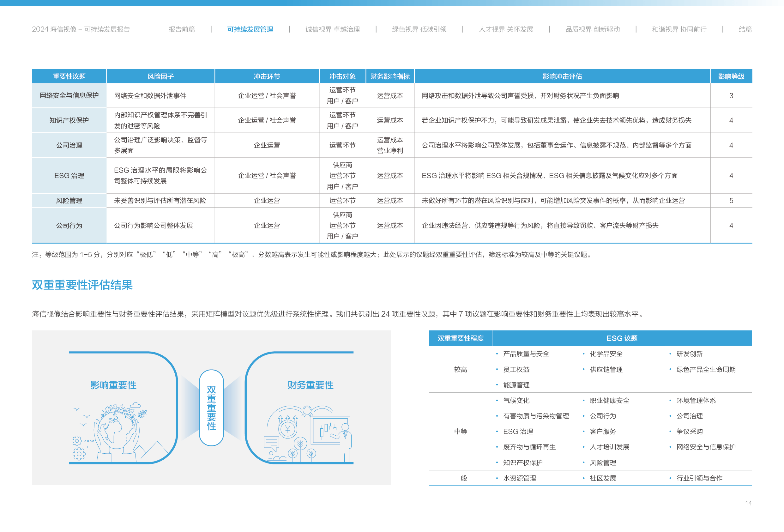Click the vertical 双重重要性 capsule label

tap(211, 408)
